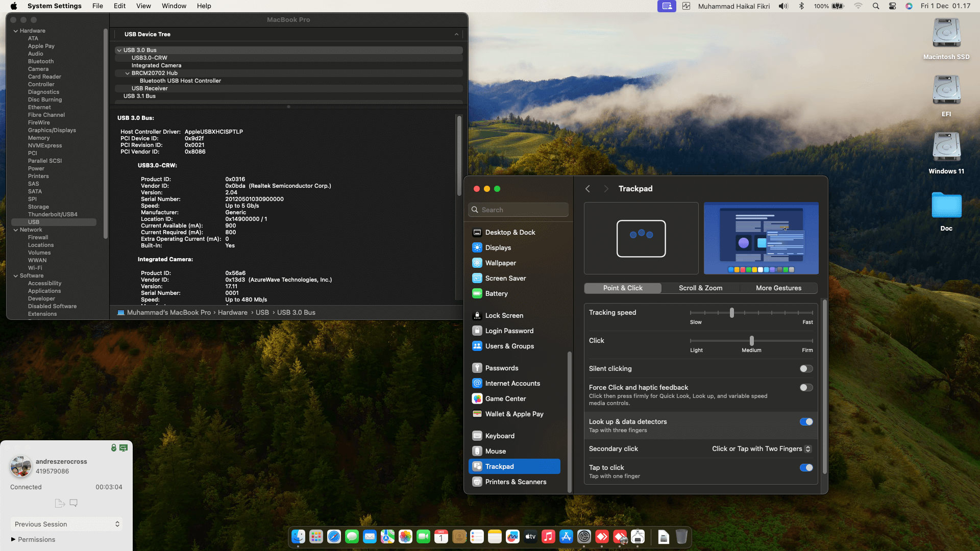Screen dimensions: 980x551
Task: Open Desktop & Dock settings icon
Action: click(x=477, y=232)
